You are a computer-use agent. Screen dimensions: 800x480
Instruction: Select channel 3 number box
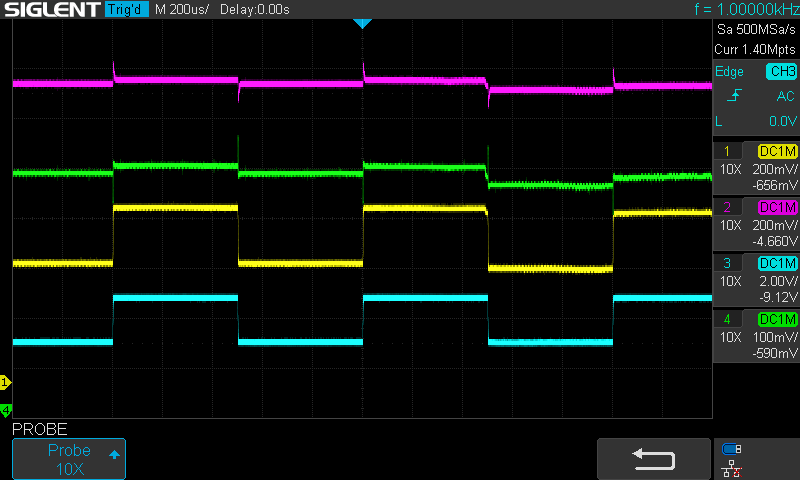point(727,263)
